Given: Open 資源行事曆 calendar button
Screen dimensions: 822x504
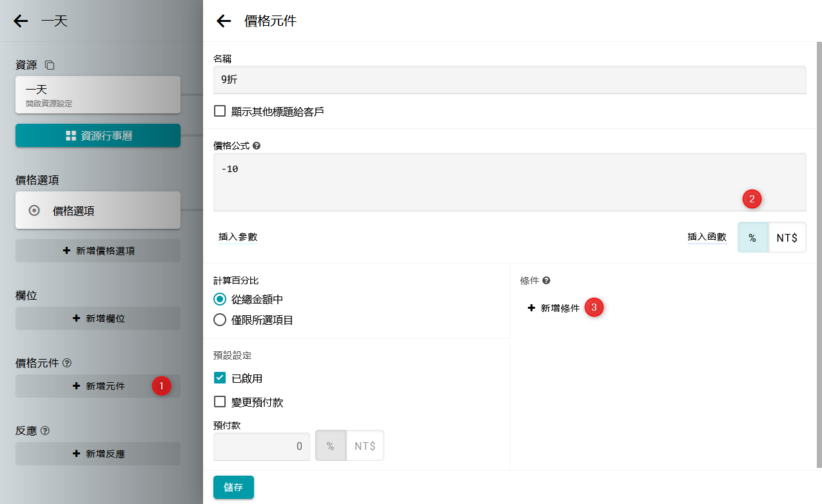Looking at the screenshot, I should (x=98, y=135).
